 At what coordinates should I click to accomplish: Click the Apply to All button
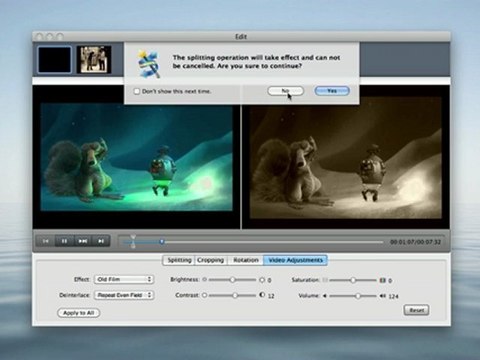pyautogui.click(x=79, y=313)
